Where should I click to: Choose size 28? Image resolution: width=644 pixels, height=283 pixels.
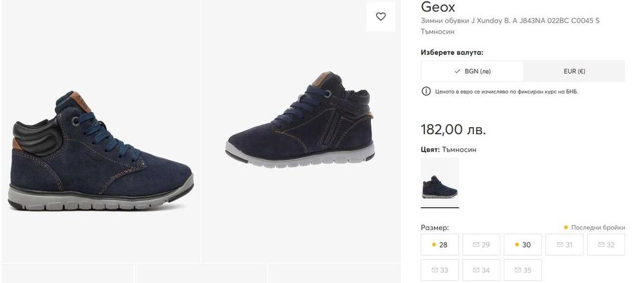tap(440, 245)
